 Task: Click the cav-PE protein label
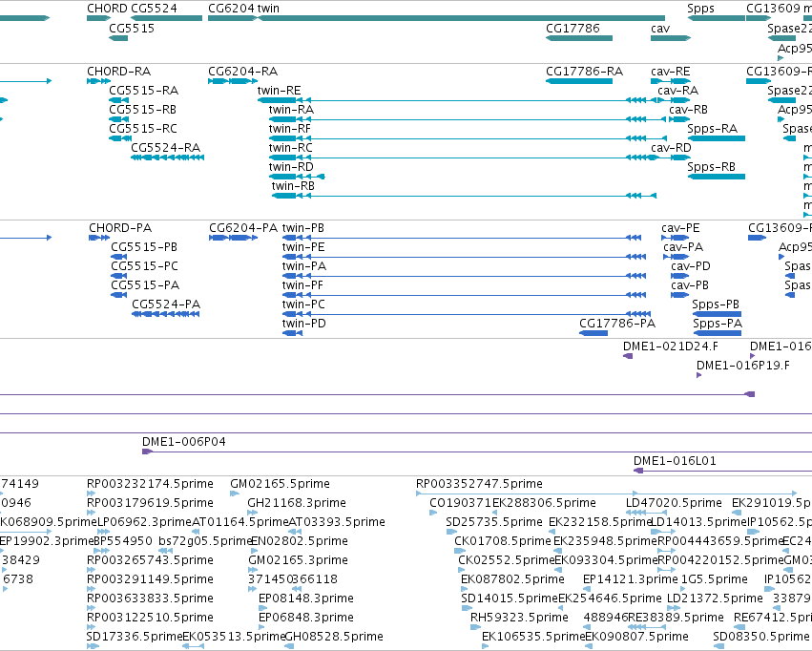(680, 228)
